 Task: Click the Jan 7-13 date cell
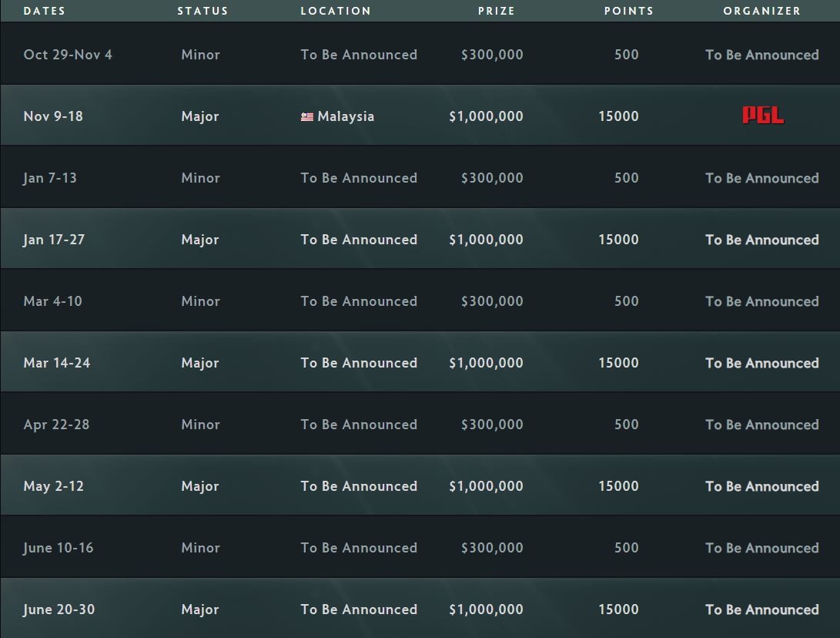click(50, 178)
